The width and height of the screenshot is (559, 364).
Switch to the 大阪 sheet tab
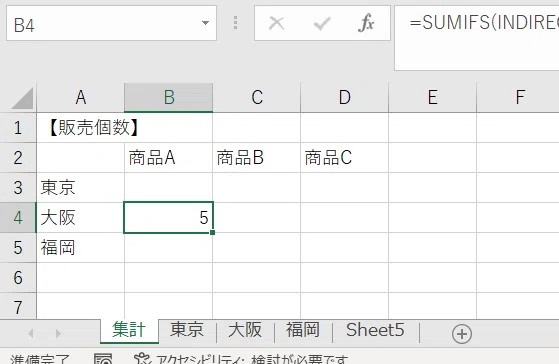point(245,330)
